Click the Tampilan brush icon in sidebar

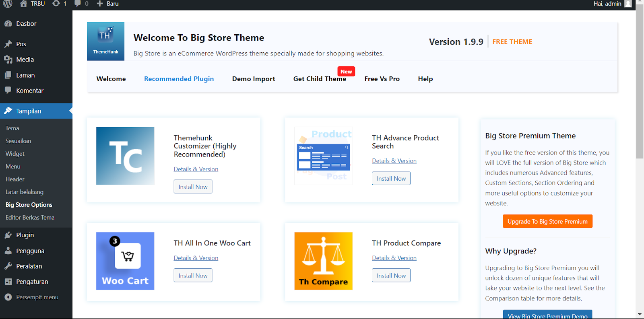coord(8,111)
